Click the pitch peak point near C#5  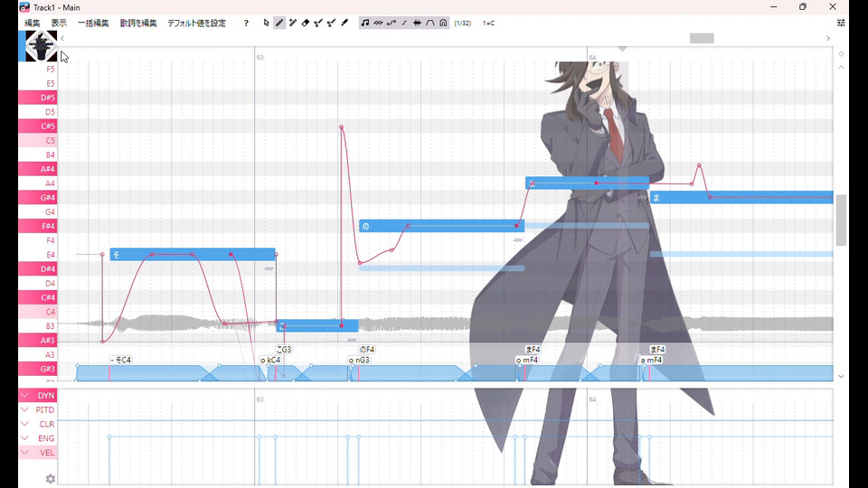342,127
